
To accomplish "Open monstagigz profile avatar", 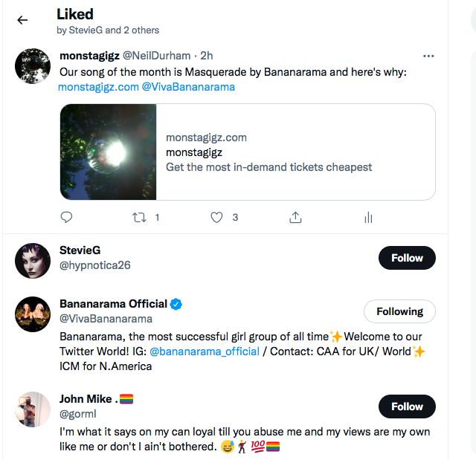I will pyautogui.click(x=33, y=67).
